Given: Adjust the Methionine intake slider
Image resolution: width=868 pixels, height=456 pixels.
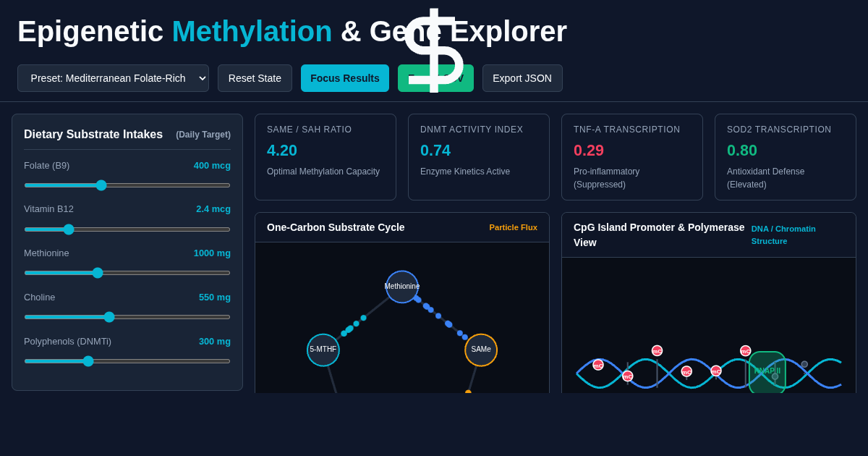Looking at the screenshot, I should [127, 273].
